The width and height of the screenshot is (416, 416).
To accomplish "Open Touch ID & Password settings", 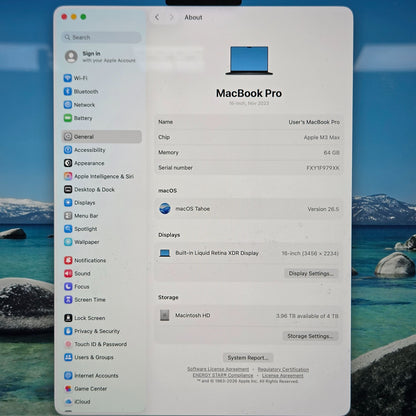I will [x=96, y=344].
